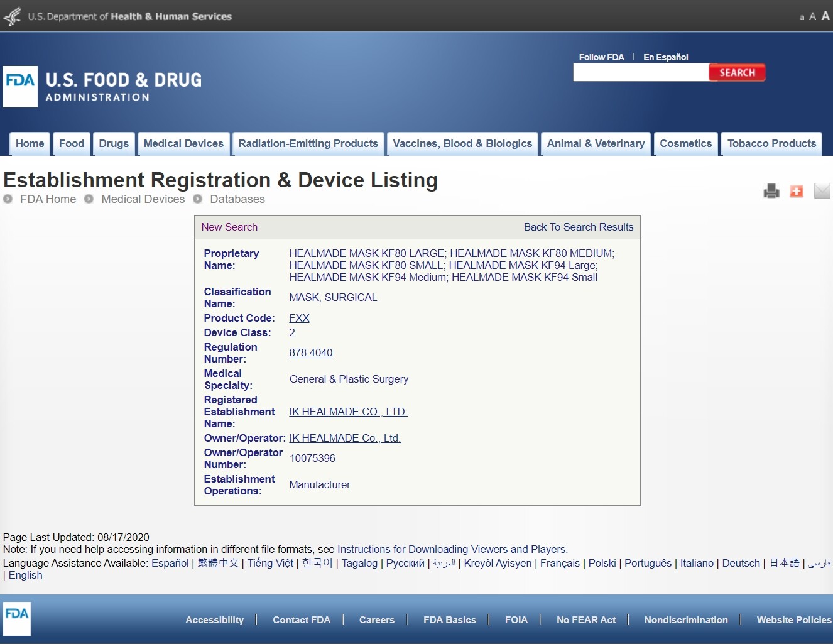
Task: Select English language link
Action: pos(26,576)
